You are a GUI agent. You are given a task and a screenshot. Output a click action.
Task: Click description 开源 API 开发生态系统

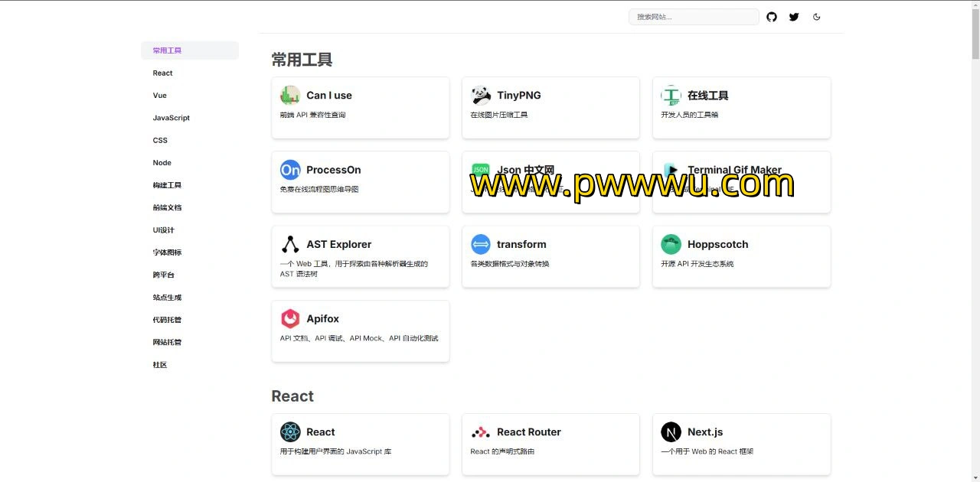697,264
